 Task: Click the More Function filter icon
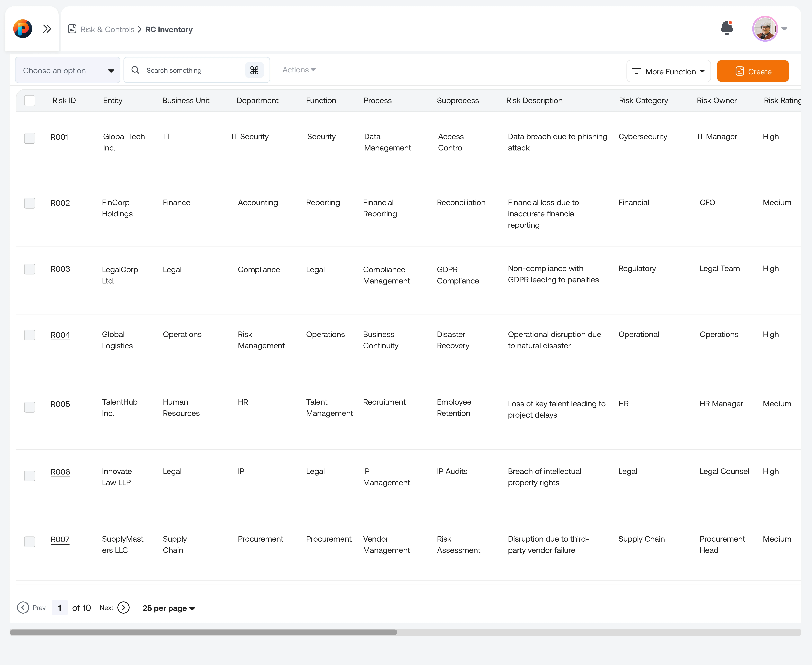pyautogui.click(x=636, y=71)
